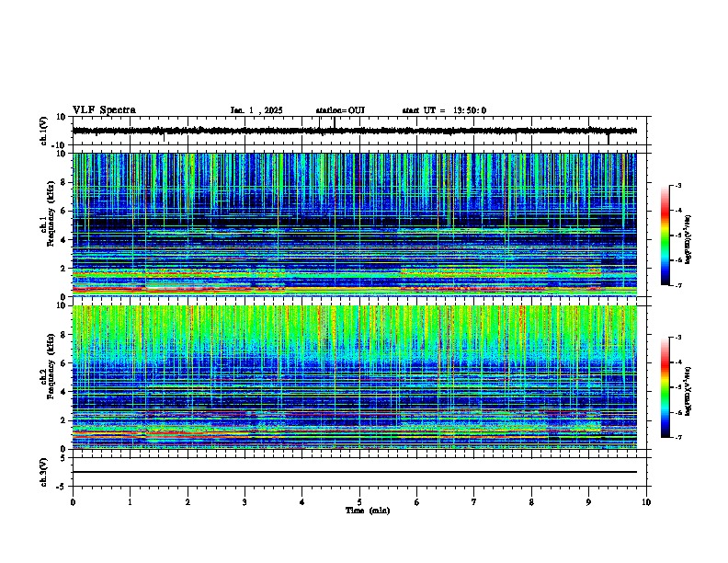Click the flat ch.3 voltage trace line

[x=355, y=472]
